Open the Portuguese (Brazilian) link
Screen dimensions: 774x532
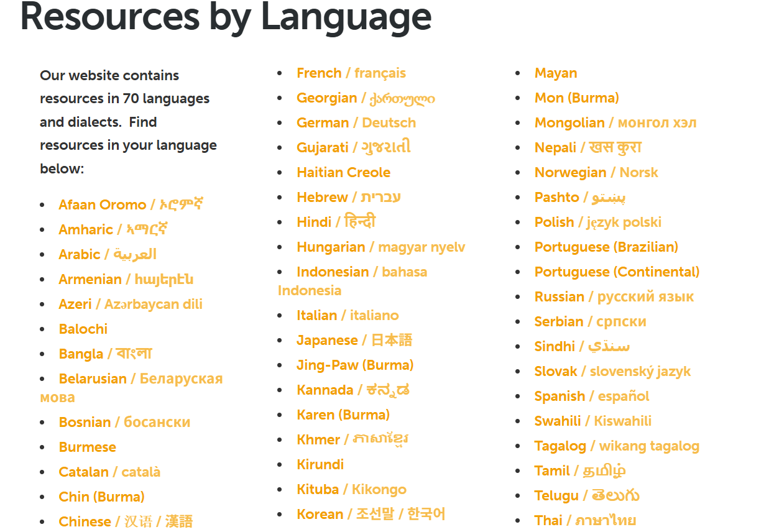(x=606, y=247)
